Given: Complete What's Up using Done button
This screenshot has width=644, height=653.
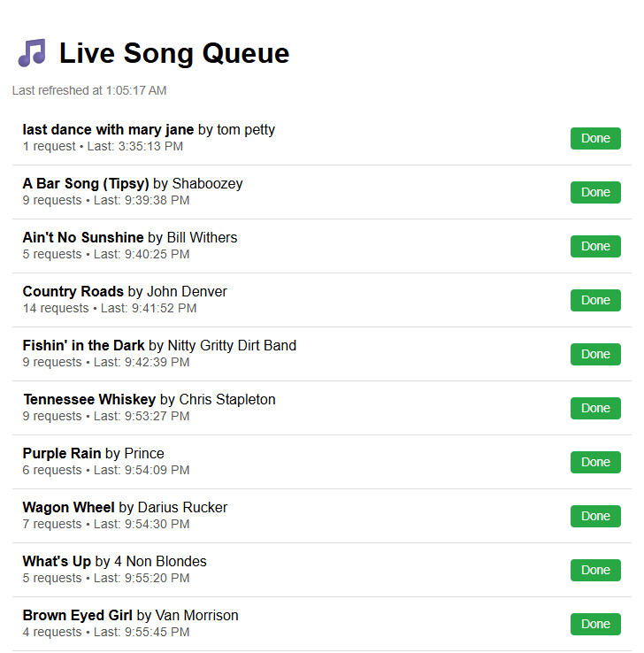Looking at the screenshot, I should [x=595, y=570].
